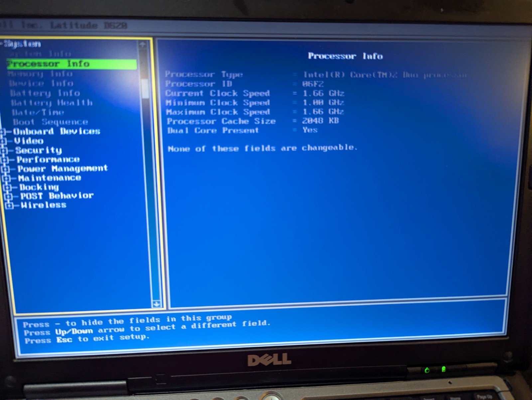The width and height of the screenshot is (532, 400).
Task: Open Device Info entry
Action: pos(41,83)
